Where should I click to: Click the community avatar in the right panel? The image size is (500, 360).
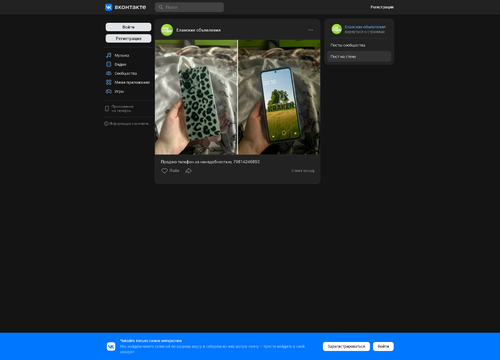tap(337, 29)
